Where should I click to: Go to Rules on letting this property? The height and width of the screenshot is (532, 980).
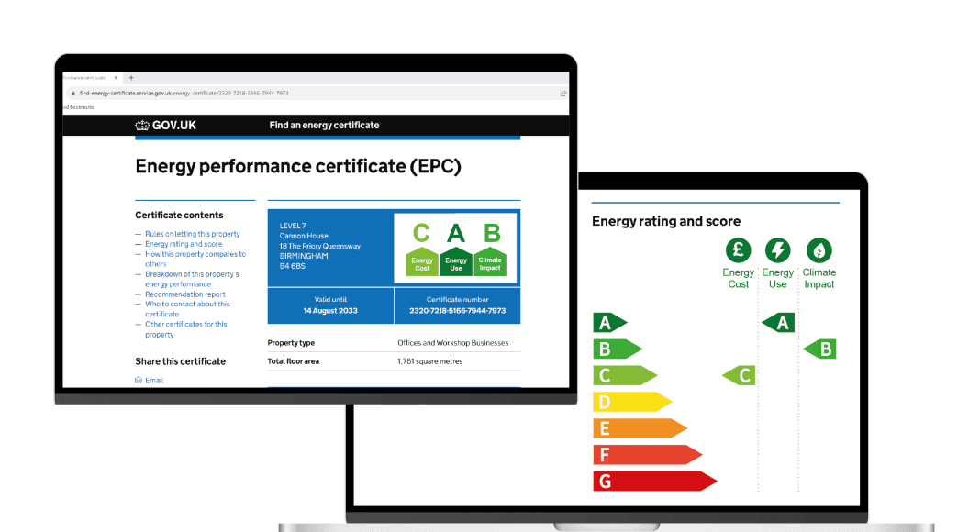[192, 234]
